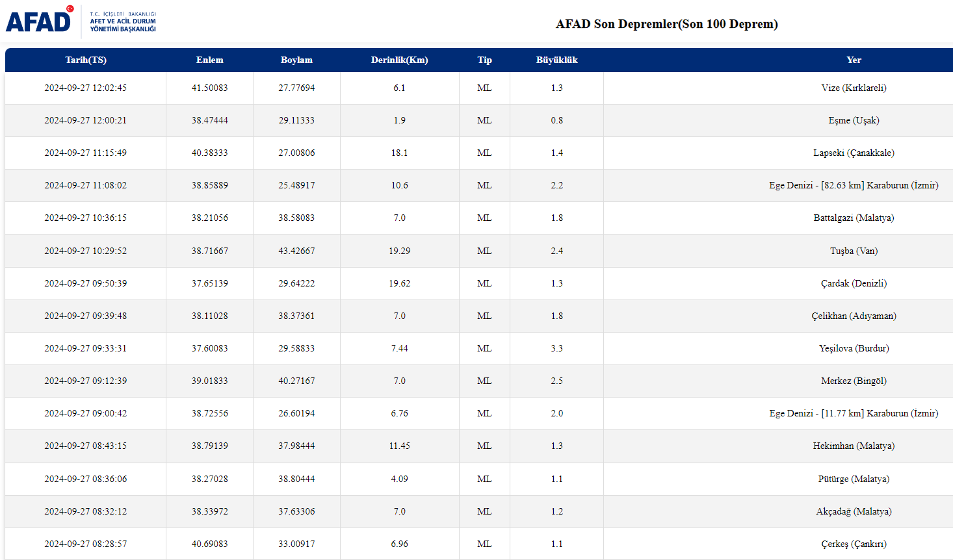The width and height of the screenshot is (953, 560).
Task: Select depth 7.44
Action: coord(400,348)
